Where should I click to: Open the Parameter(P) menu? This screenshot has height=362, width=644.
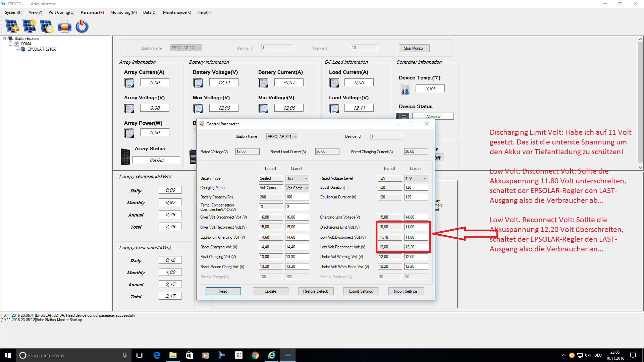[x=92, y=12]
